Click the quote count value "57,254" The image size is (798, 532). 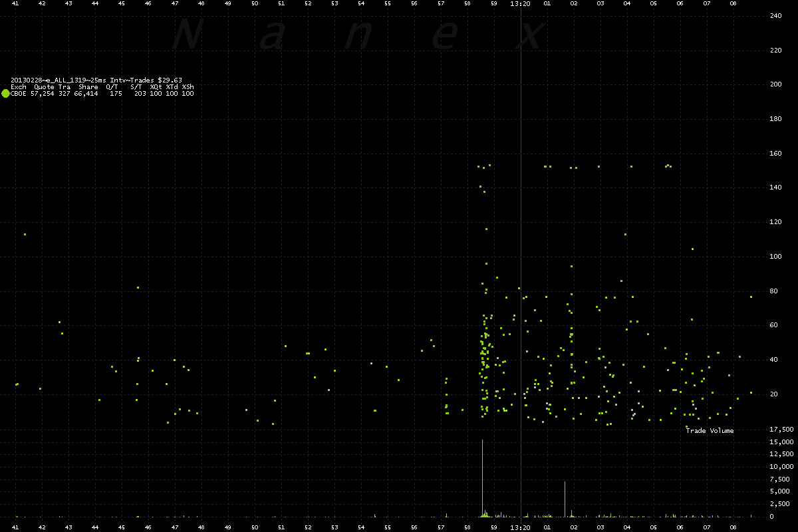click(43, 94)
